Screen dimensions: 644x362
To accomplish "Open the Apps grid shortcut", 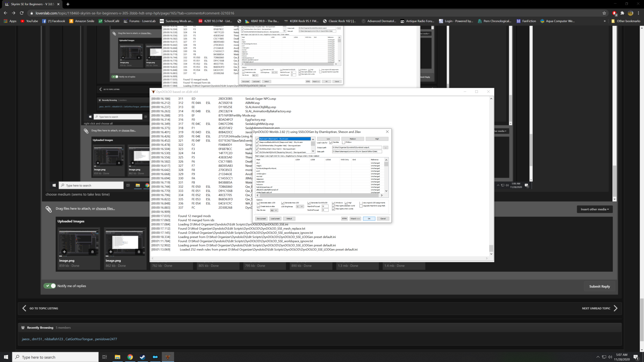I will click(x=10, y=21).
